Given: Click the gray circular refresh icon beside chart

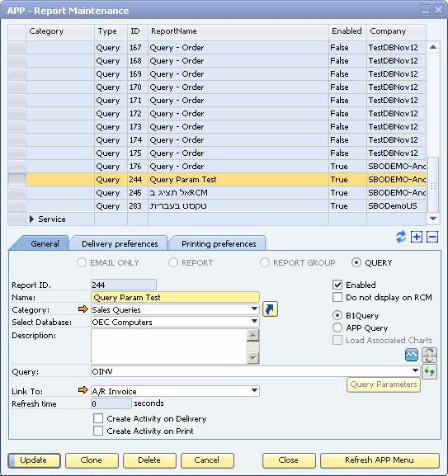Looking at the screenshot, I should [429, 355].
